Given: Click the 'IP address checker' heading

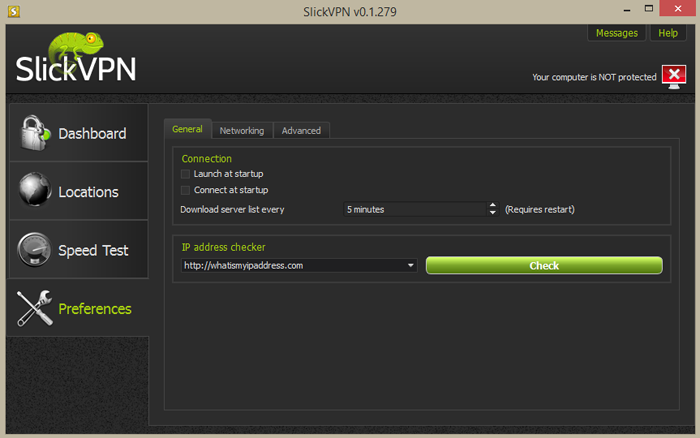Looking at the screenshot, I should click(x=223, y=247).
